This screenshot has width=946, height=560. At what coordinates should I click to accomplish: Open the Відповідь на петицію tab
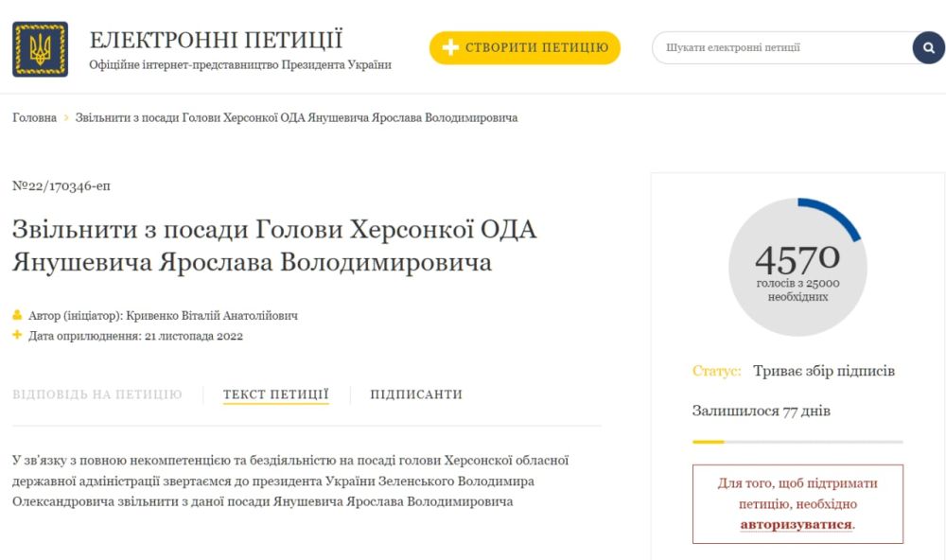(96, 394)
